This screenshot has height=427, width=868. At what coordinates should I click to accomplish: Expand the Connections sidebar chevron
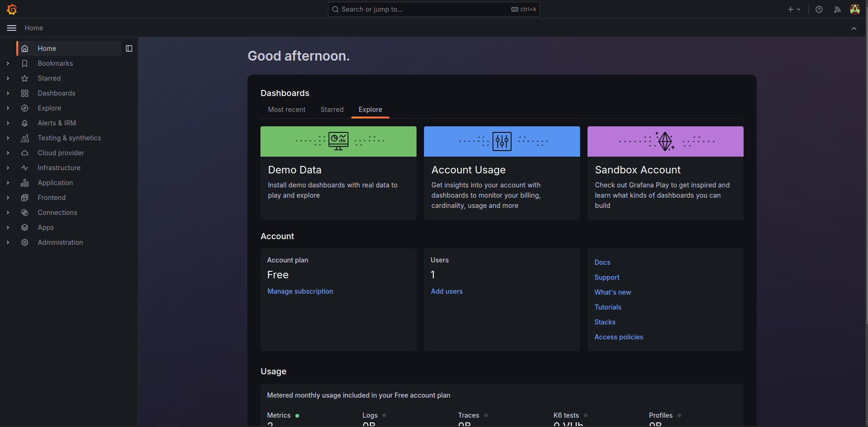[8, 213]
